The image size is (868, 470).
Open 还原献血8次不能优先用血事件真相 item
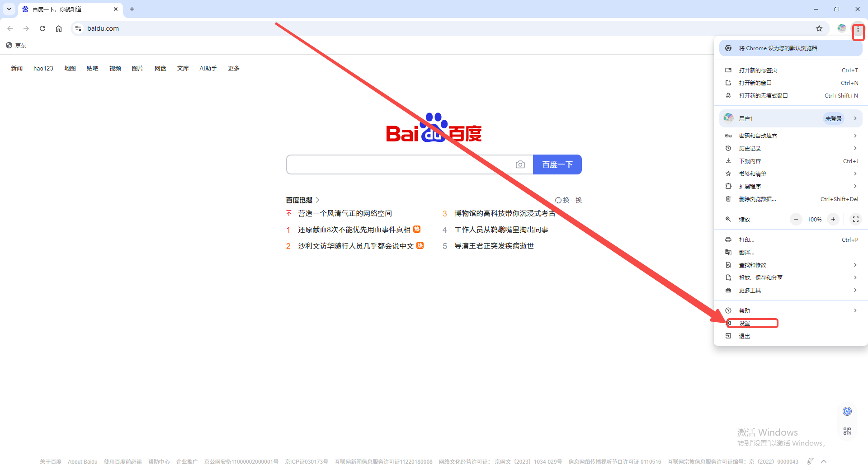coord(354,230)
